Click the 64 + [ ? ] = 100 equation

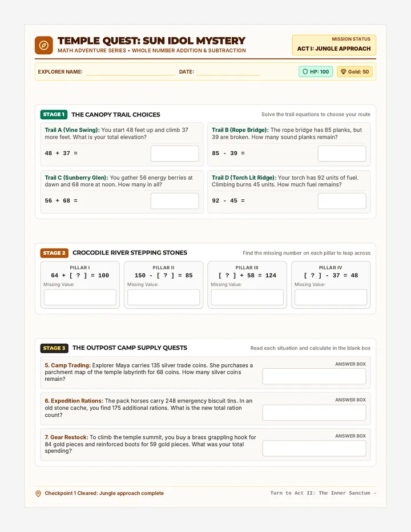[80, 276]
